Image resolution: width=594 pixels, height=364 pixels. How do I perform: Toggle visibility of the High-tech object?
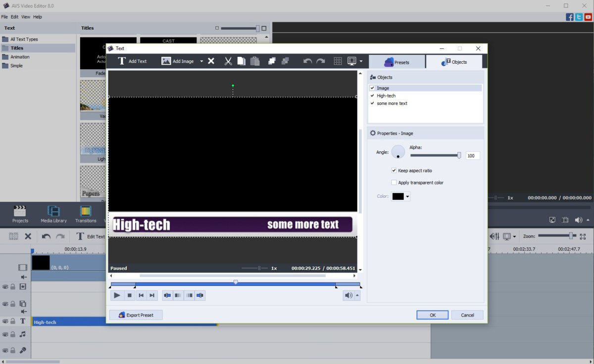tap(372, 95)
